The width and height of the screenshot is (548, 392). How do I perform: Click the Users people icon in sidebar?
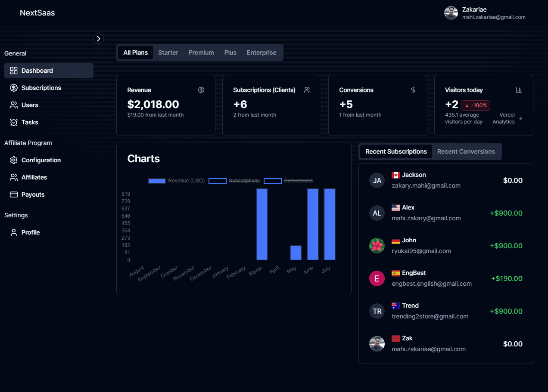click(x=14, y=105)
